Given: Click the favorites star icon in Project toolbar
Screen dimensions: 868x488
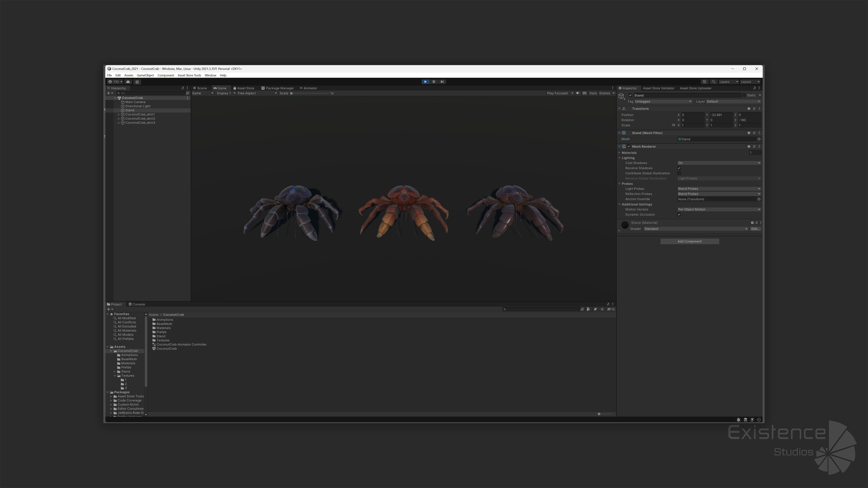Looking at the screenshot, I should pyautogui.click(x=602, y=310).
